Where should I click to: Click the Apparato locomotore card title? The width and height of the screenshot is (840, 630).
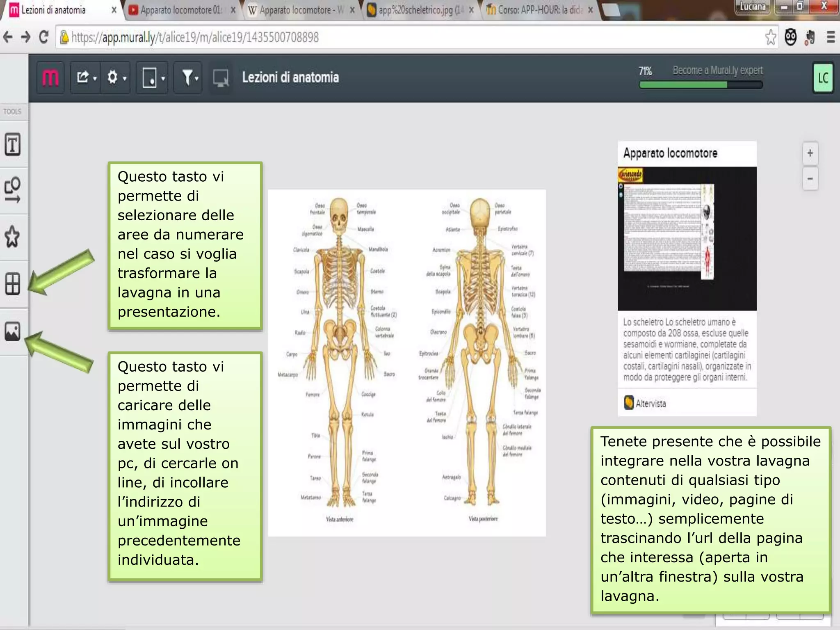pos(670,153)
